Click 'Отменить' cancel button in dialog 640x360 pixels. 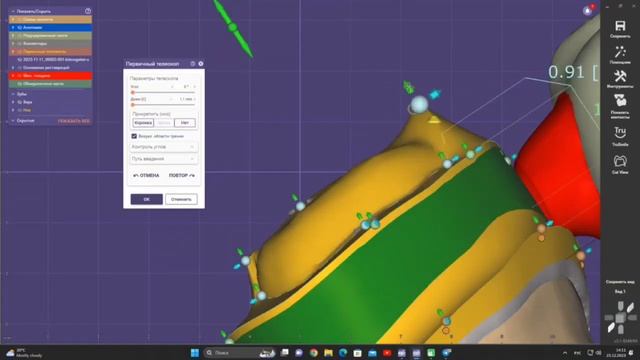(x=181, y=199)
